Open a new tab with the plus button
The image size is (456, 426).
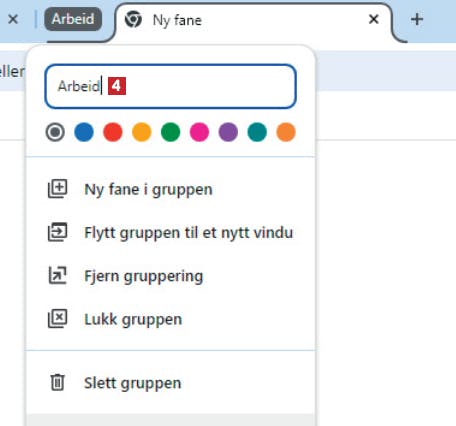tap(417, 19)
